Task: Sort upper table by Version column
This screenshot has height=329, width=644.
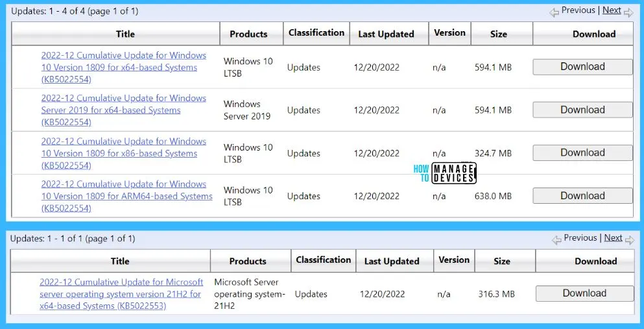Action: coord(449,33)
